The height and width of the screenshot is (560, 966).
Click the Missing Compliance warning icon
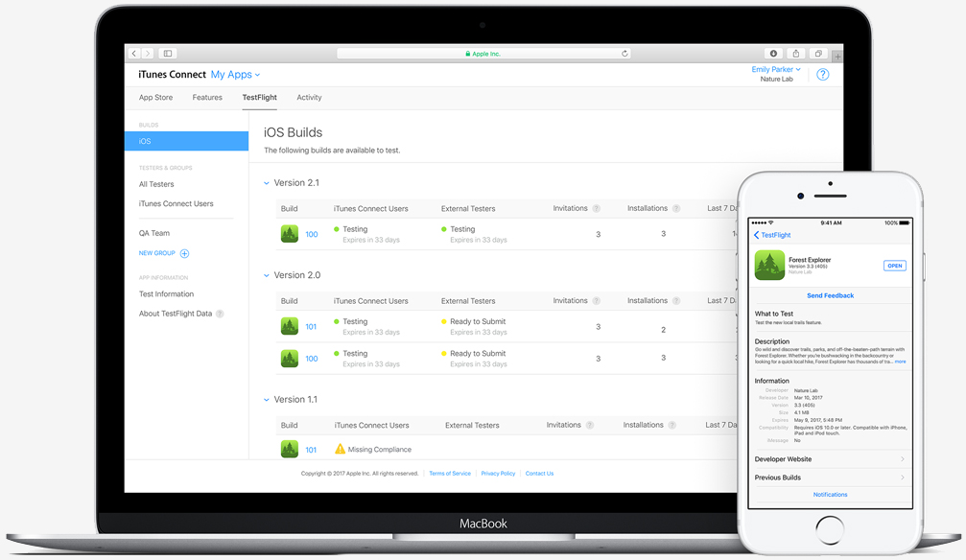[341, 449]
